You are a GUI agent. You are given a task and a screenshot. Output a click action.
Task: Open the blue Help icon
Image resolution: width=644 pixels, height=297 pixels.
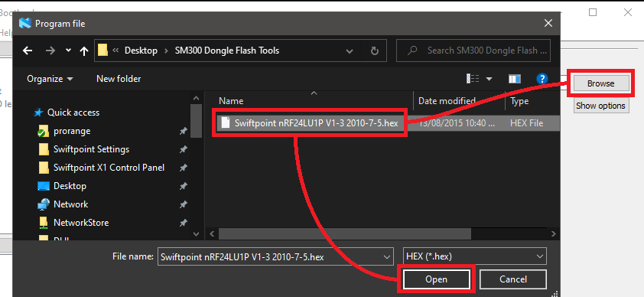[x=542, y=79]
